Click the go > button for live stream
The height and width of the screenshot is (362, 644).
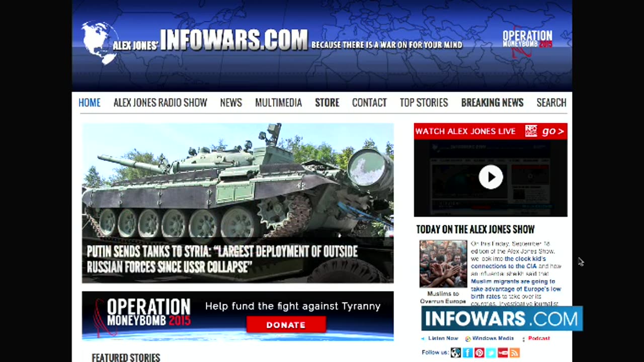pyautogui.click(x=553, y=131)
